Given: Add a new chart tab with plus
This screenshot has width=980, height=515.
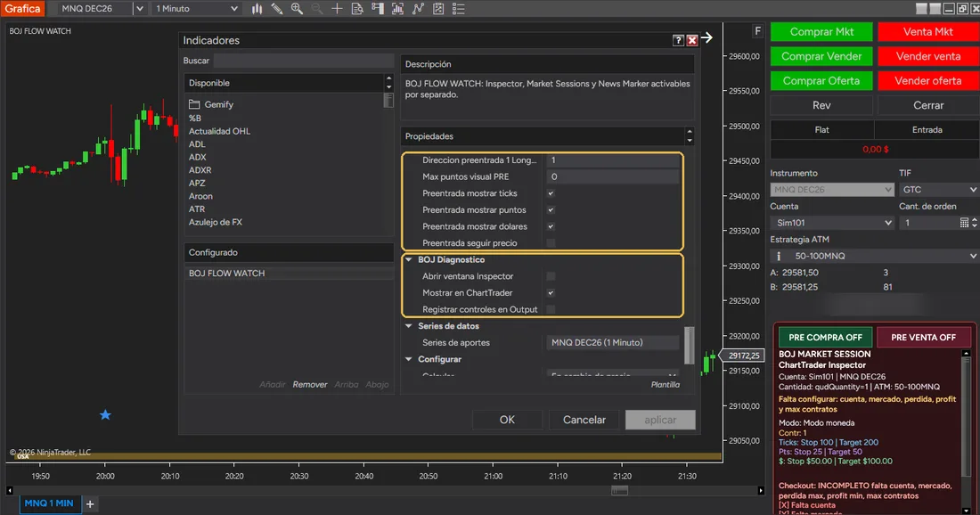Looking at the screenshot, I should coord(90,503).
